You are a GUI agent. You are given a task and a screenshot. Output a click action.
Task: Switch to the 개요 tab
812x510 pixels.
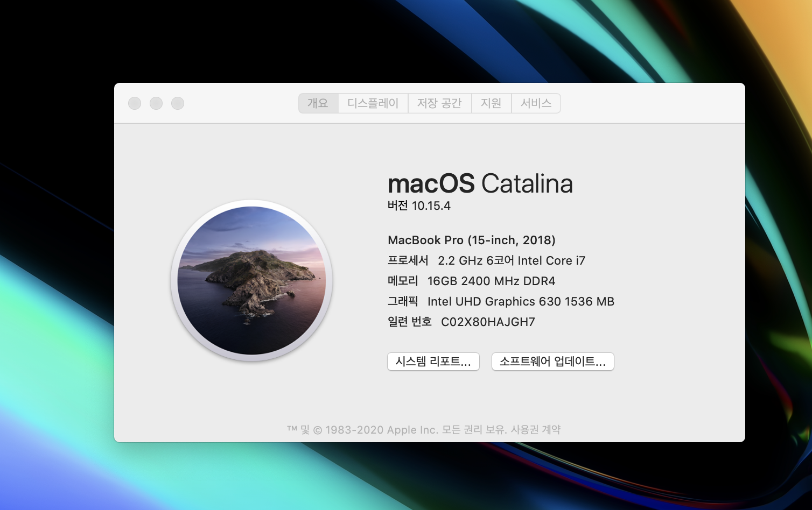pyautogui.click(x=318, y=103)
